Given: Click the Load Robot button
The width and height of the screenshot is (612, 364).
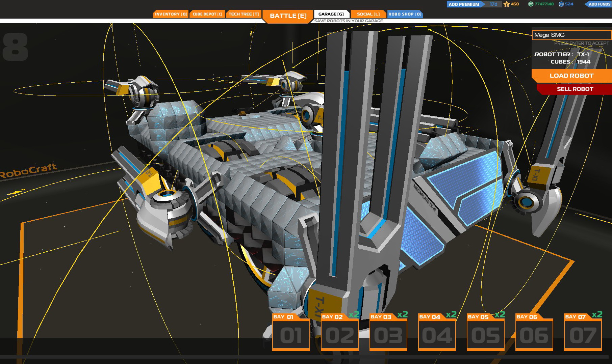Looking at the screenshot, I should tap(571, 76).
